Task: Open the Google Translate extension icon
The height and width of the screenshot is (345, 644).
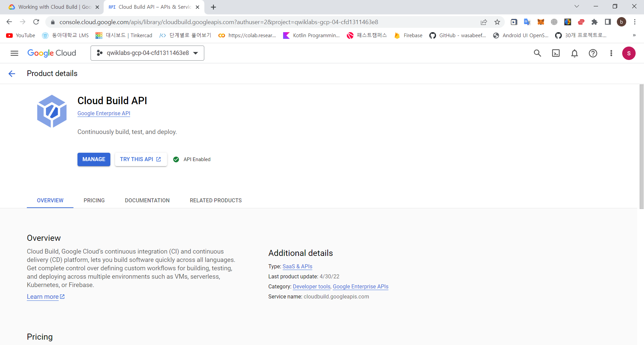Action: click(x=527, y=22)
